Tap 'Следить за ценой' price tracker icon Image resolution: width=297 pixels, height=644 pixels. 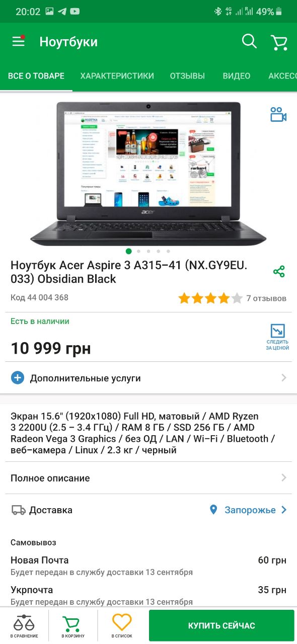277,337
